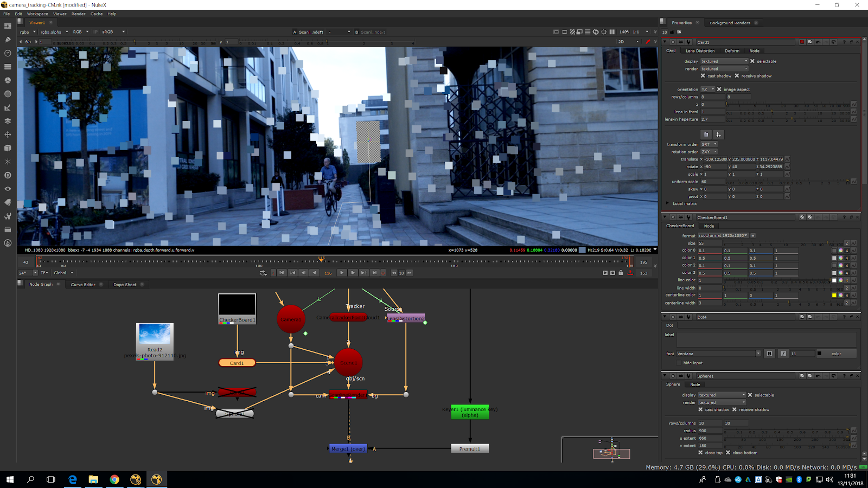Open the Render menu
The height and width of the screenshot is (488, 868).
pyautogui.click(x=78, y=14)
